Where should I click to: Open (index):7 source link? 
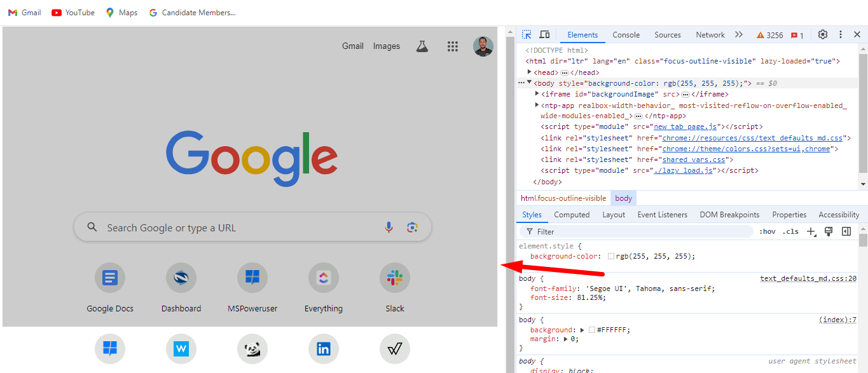[837, 320]
